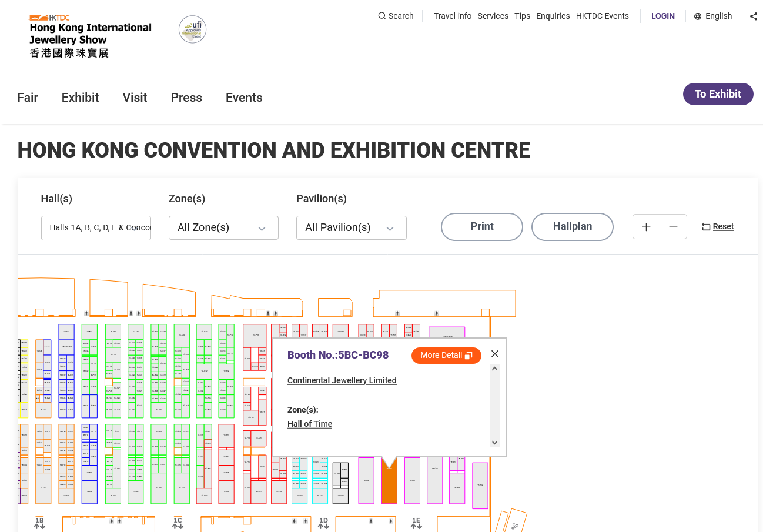Open the Enquiries link
This screenshot has height=532, width=763.
(553, 16)
